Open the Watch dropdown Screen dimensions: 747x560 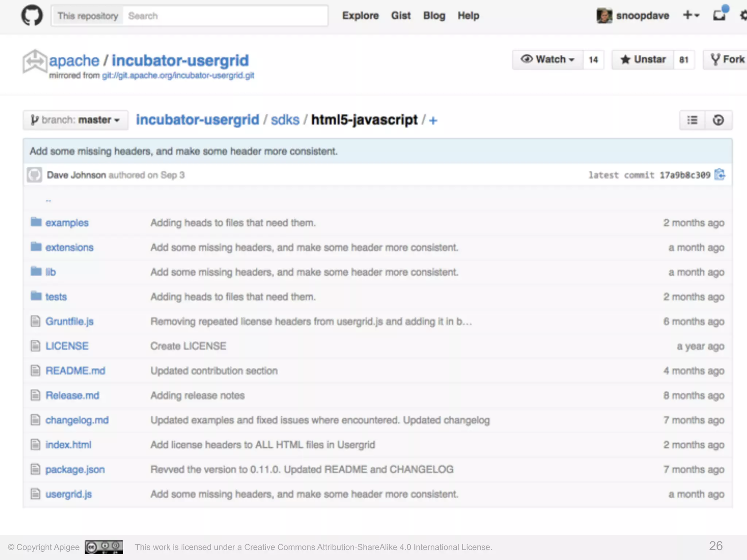tap(547, 59)
